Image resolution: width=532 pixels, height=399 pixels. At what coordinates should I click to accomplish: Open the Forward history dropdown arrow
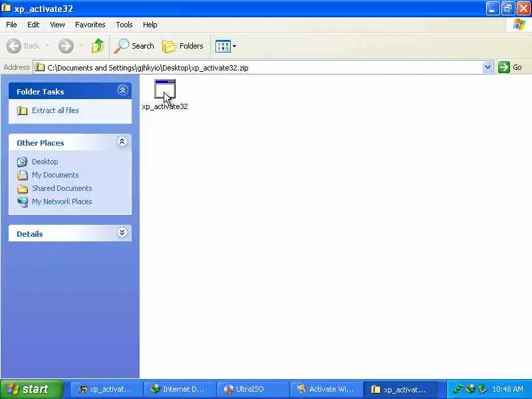(x=81, y=45)
